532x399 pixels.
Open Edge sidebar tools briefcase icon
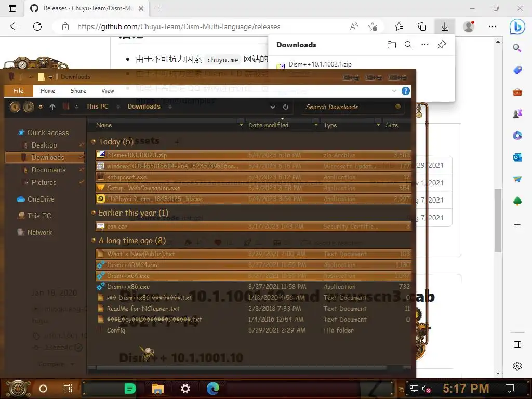pyautogui.click(x=517, y=92)
